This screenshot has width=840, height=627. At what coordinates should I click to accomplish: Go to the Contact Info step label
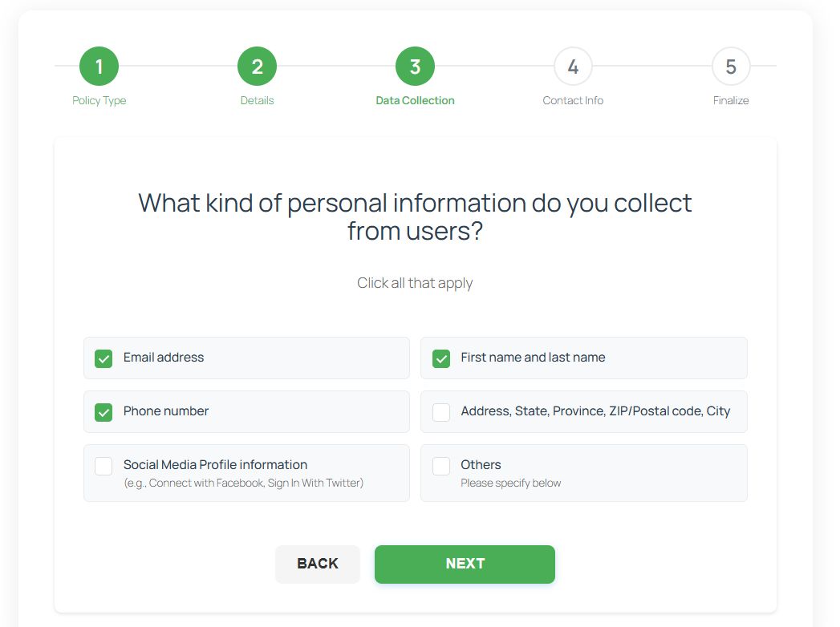[573, 100]
